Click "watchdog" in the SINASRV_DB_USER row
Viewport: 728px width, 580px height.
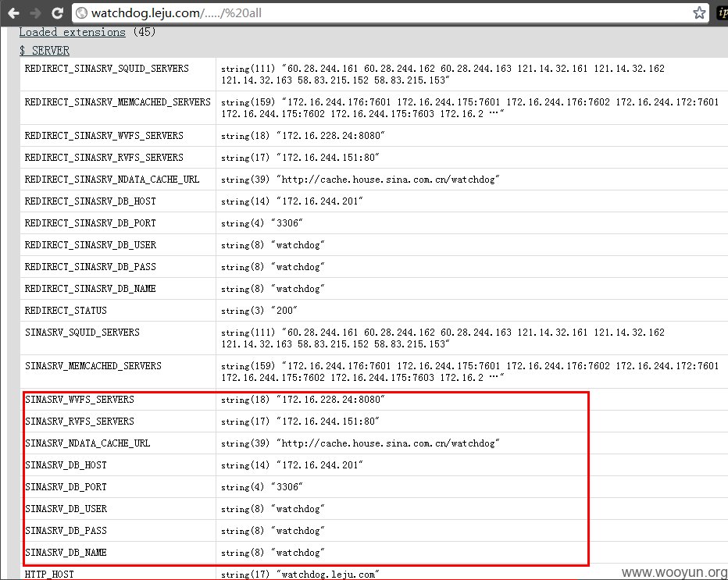[x=273, y=508]
